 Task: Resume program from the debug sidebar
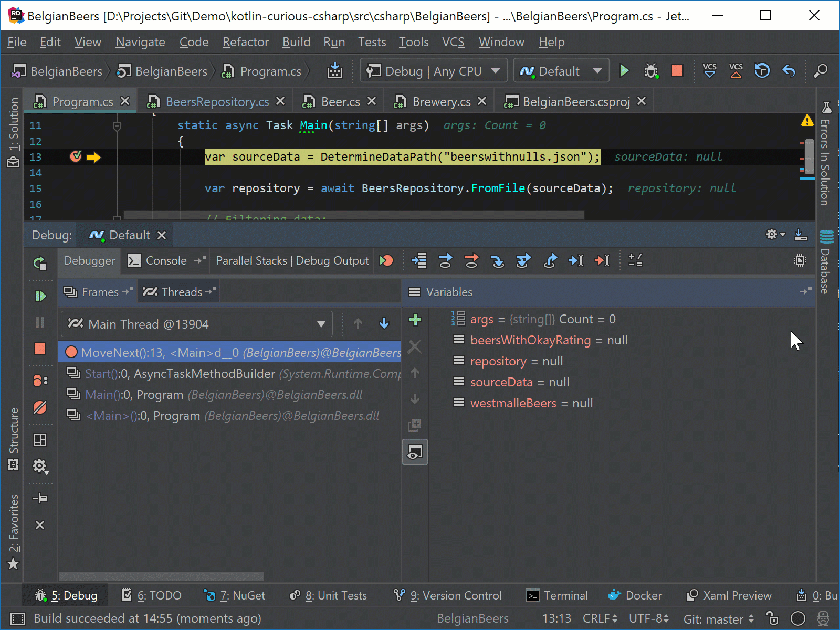pyautogui.click(x=40, y=296)
